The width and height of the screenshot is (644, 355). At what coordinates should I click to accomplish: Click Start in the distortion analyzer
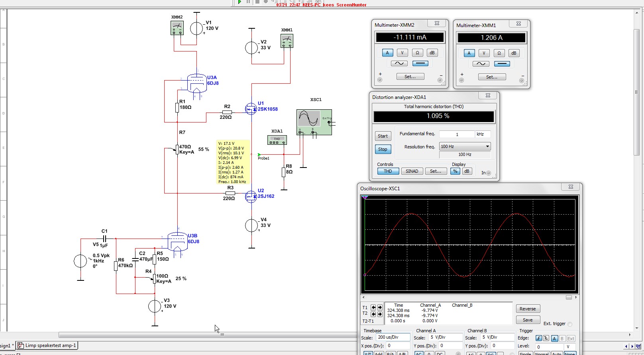click(383, 136)
